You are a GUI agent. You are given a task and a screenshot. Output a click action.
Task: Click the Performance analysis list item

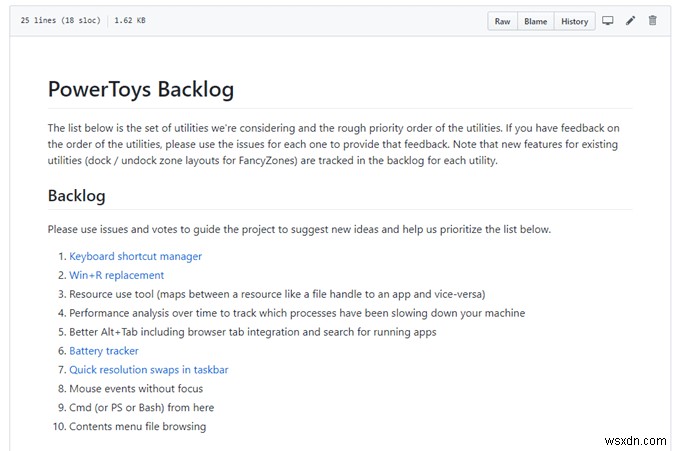pos(297,313)
